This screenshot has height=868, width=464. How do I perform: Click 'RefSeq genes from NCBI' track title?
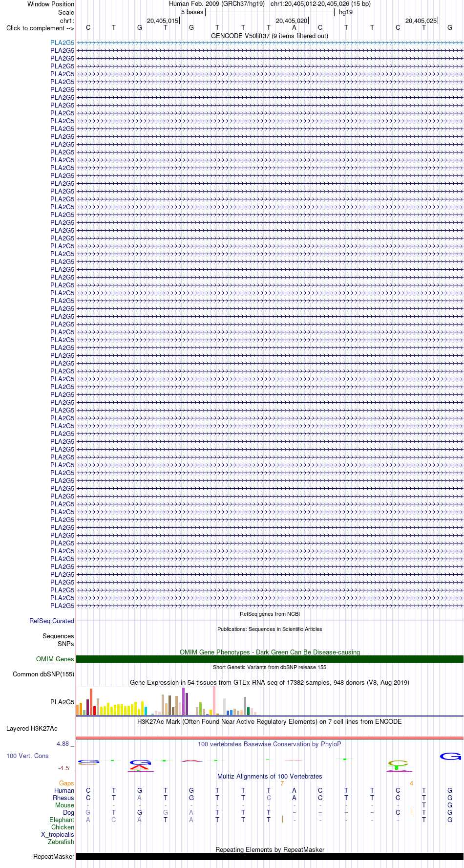pyautogui.click(x=270, y=614)
